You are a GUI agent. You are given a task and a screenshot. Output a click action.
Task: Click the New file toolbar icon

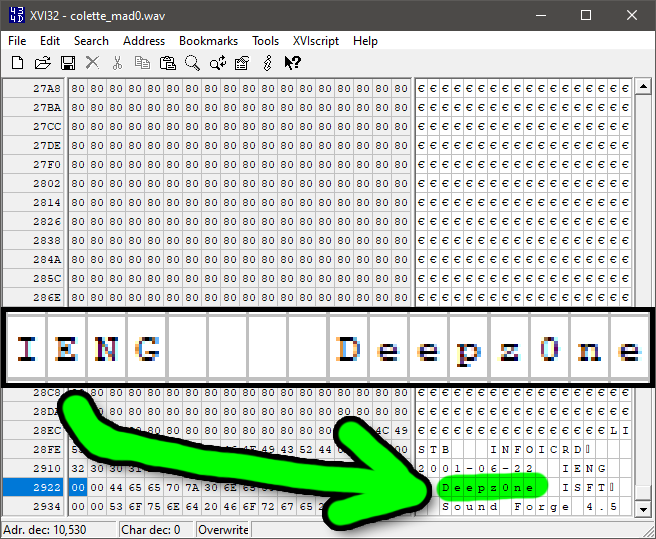(17, 63)
